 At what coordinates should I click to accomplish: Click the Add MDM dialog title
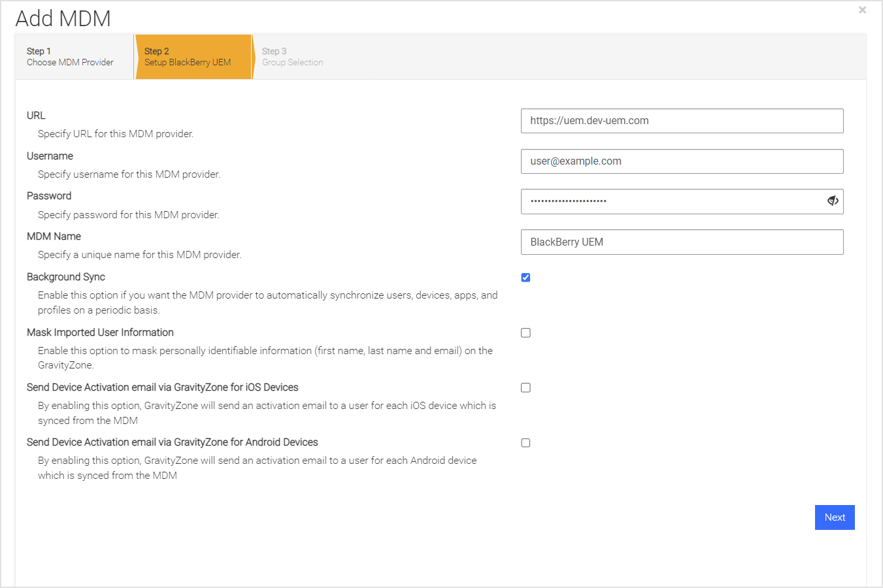coord(63,18)
